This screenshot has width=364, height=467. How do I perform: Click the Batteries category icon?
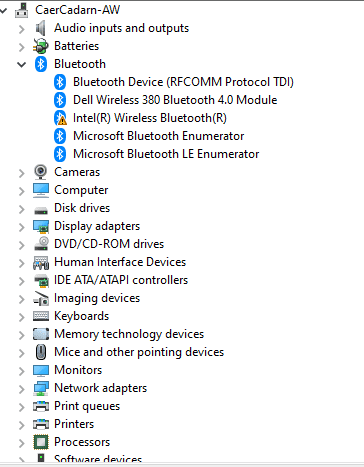coord(41,46)
